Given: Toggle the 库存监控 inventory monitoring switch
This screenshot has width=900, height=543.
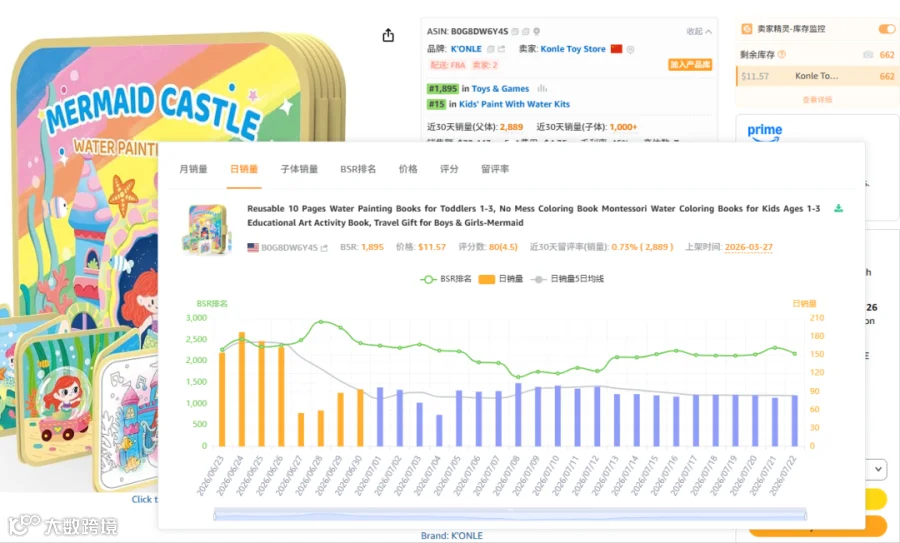Looking at the screenshot, I should coord(886,29).
